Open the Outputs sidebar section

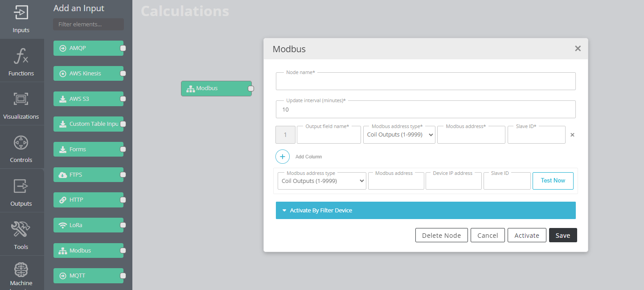(21, 191)
